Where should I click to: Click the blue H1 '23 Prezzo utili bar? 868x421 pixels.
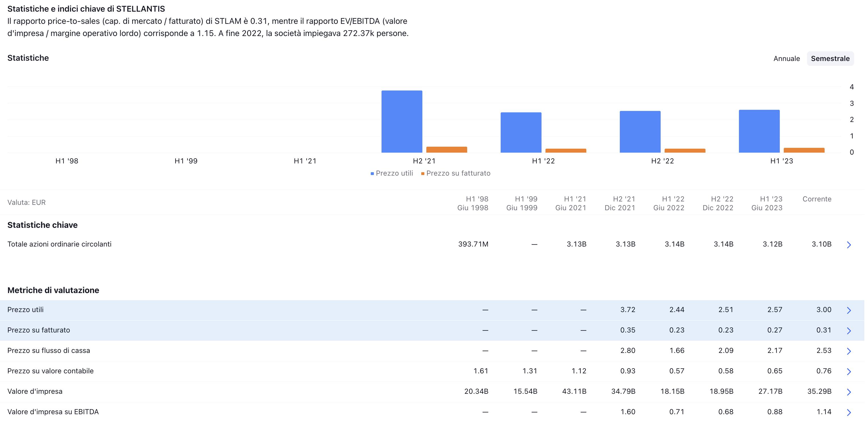(x=759, y=131)
